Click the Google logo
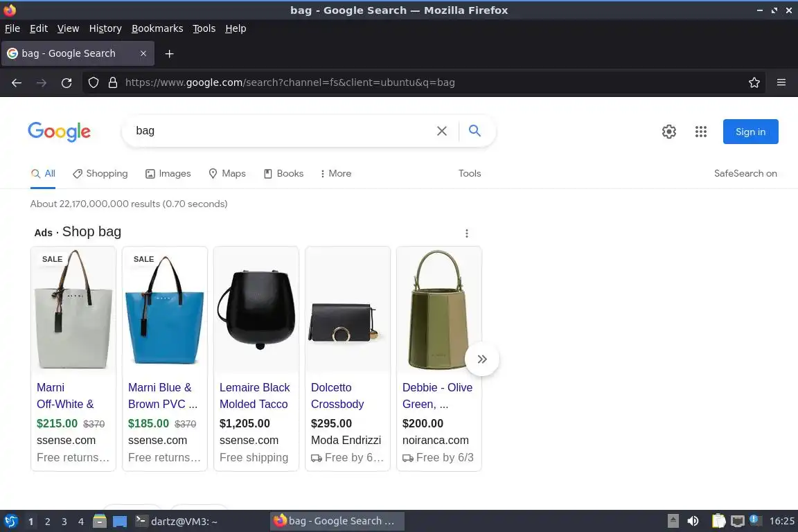Image resolution: width=798 pixels, height=532 pixels. (x=59, y=132)
